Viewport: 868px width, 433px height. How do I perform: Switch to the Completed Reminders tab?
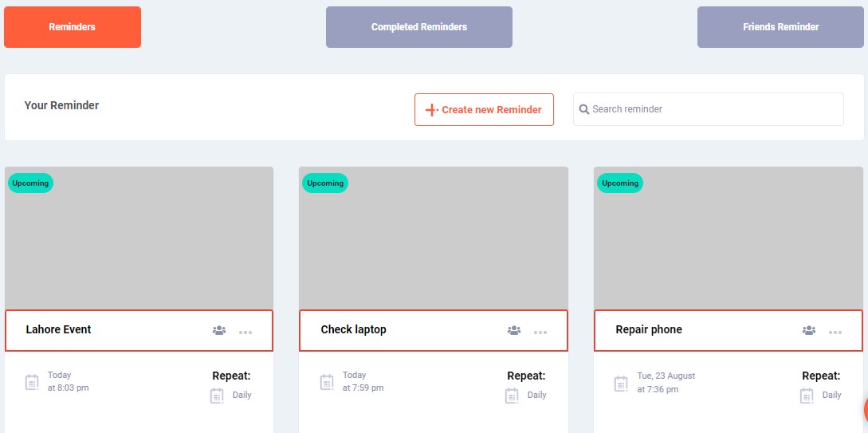418,27
